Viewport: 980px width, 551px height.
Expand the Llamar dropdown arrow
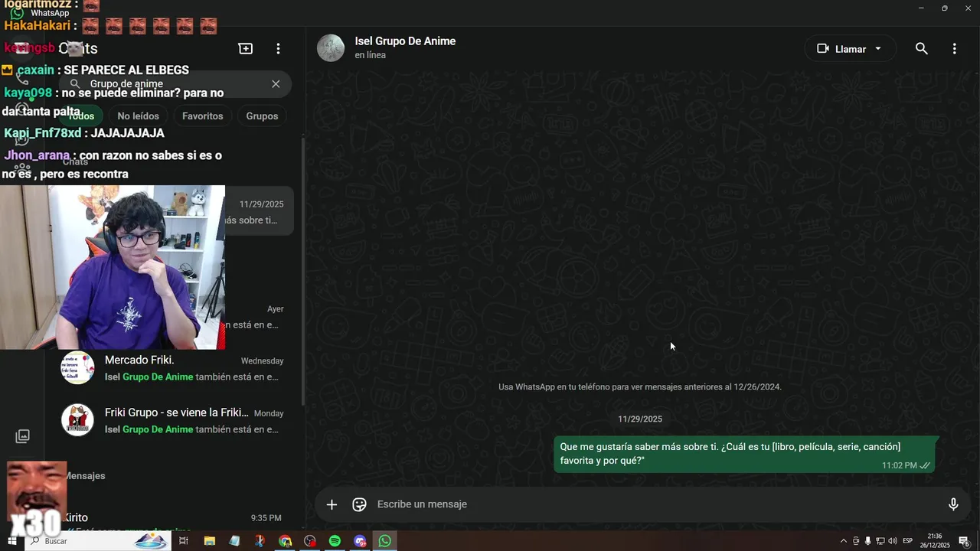[x=878, y=49]
